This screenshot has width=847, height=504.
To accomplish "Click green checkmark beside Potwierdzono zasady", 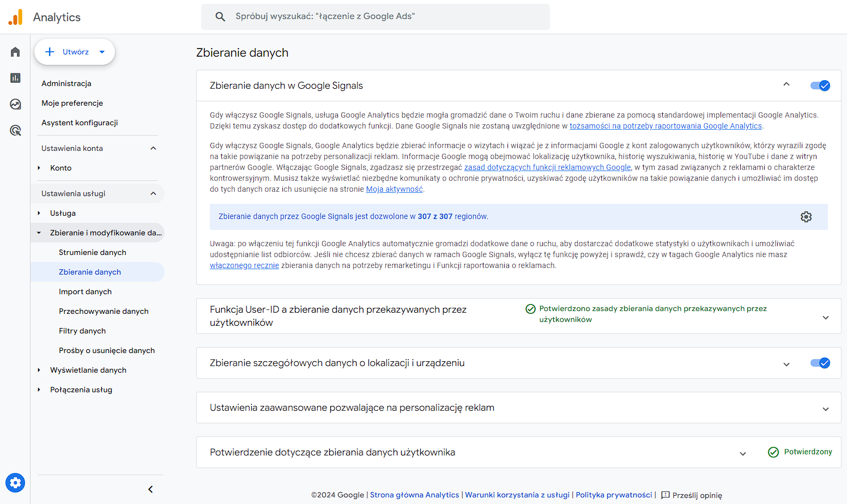I will tap(530, 309).
